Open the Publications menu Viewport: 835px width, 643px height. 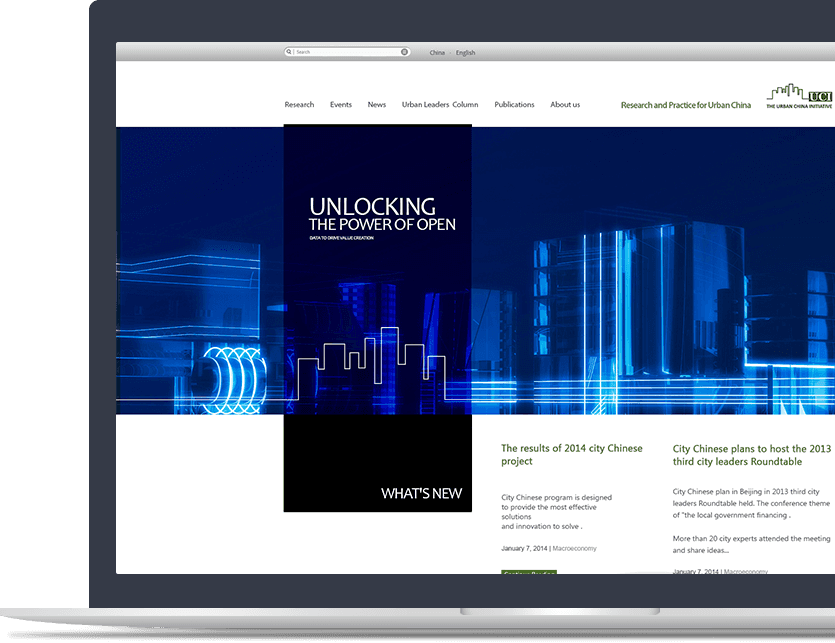coord(514,105)
